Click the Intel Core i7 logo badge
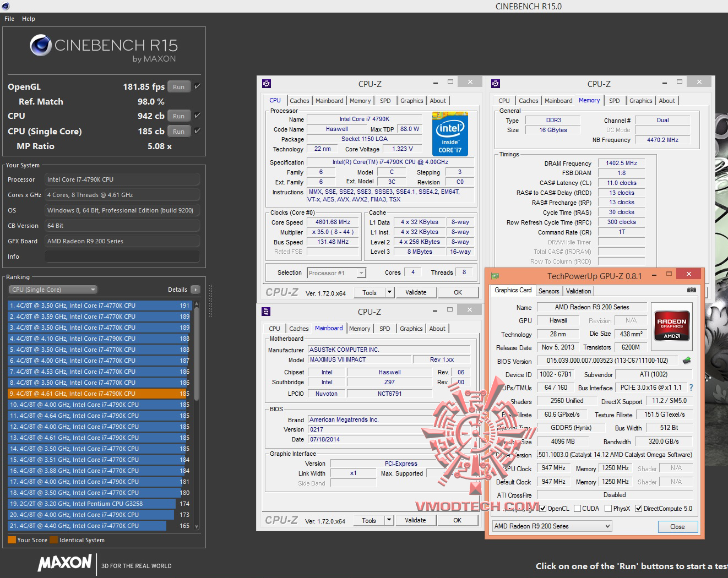This screenshot has height=578, width=728. click(450, 134)
